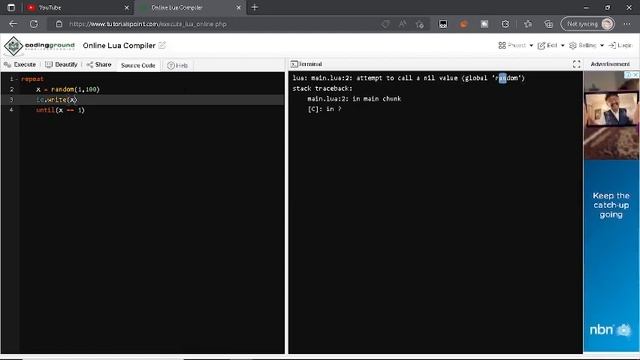640x360 pixels.
Task: Open the Collections icon
Action: point(549,24)
